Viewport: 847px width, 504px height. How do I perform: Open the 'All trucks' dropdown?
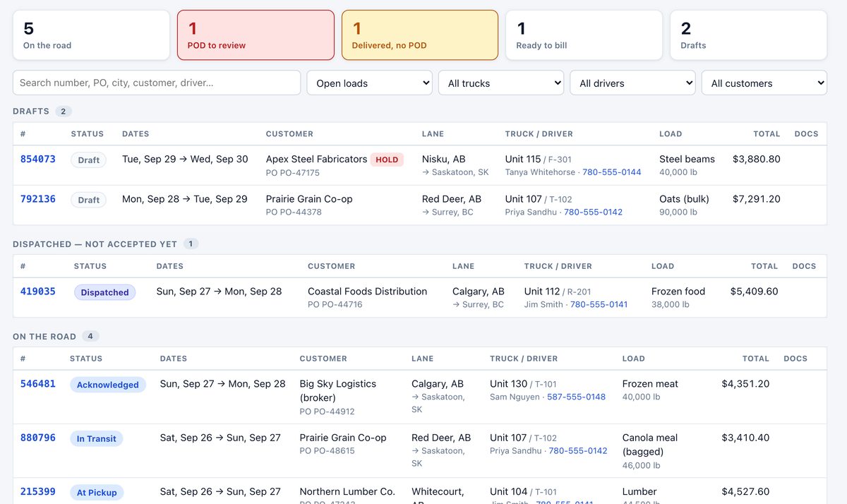[x=501, y=83]
